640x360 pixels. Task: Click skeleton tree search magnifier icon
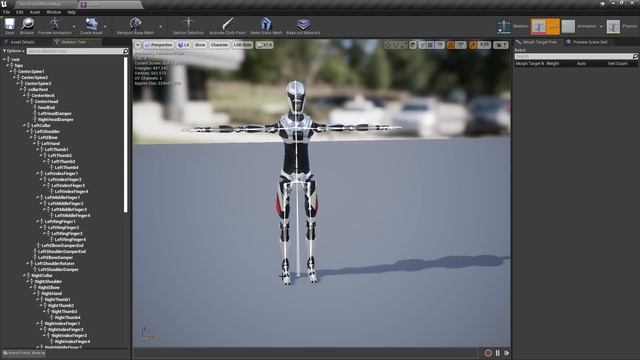pyautogui.click(x=125, y=51)
